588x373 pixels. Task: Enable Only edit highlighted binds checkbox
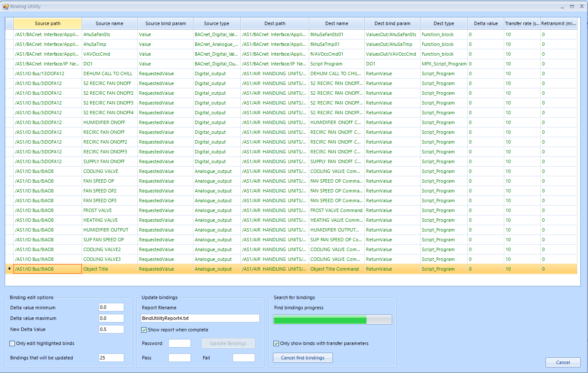click(12, 343)
